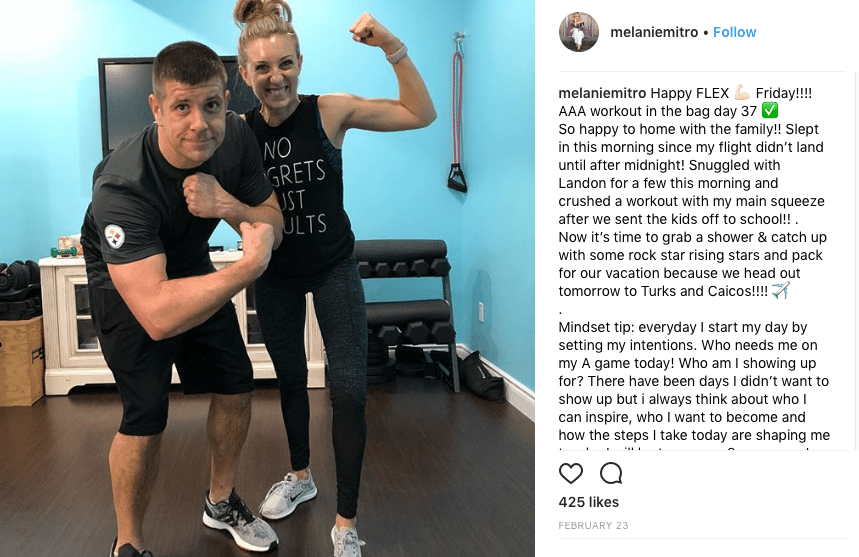Open the February 23 post timestamp

593,526
